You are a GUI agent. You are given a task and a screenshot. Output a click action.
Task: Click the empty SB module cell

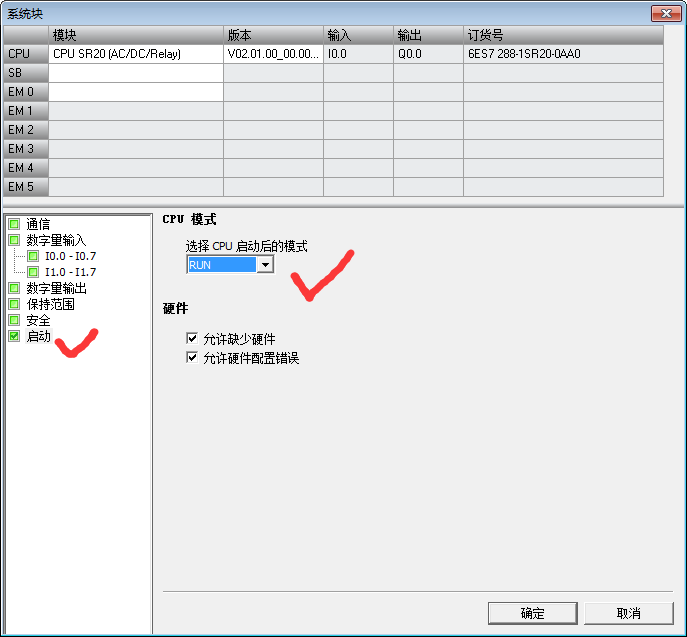pyautogui.click(x=136, y=73)
